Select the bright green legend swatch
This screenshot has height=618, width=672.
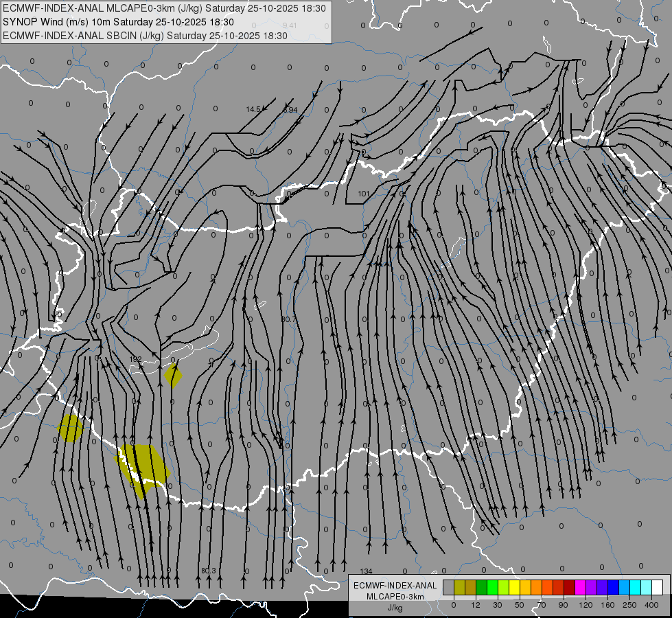point(493,587)
